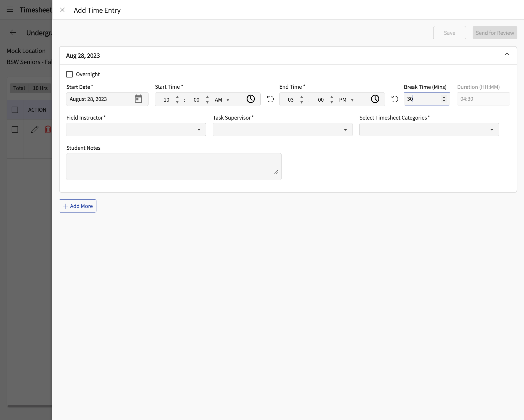Reset the End Time with the undo icon
Screen dimensions: 524x420
pos(395,99)
